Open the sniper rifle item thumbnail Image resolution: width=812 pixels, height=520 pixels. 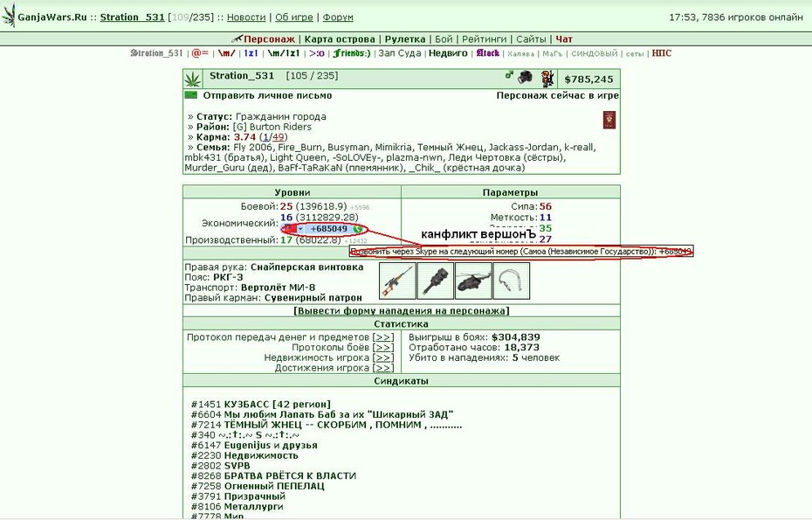point(397,281)
